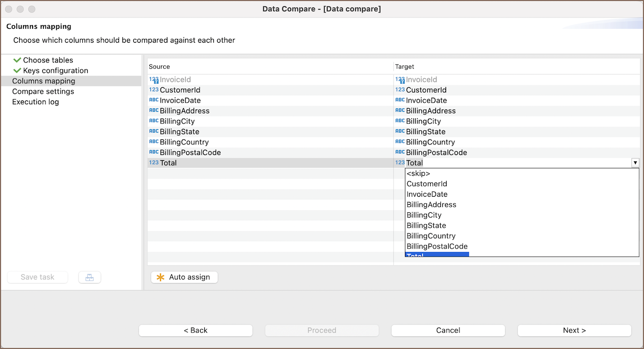Click the green checkmark next to Keys configuration
Image resolution: width=644 pixels, height=349 pixels.
[17, 71]
